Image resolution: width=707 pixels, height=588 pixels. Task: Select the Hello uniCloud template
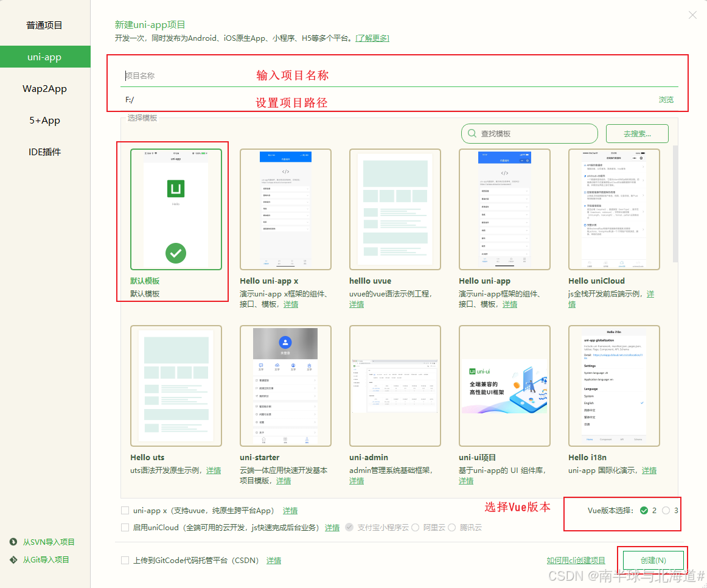click(x=614, y=209)
